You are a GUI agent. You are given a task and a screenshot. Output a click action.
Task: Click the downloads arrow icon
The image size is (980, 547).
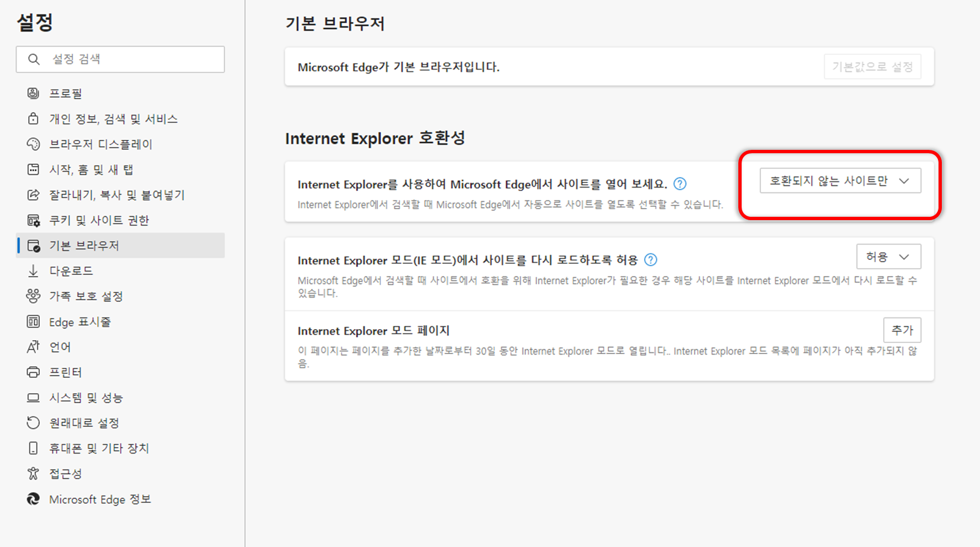33,271
